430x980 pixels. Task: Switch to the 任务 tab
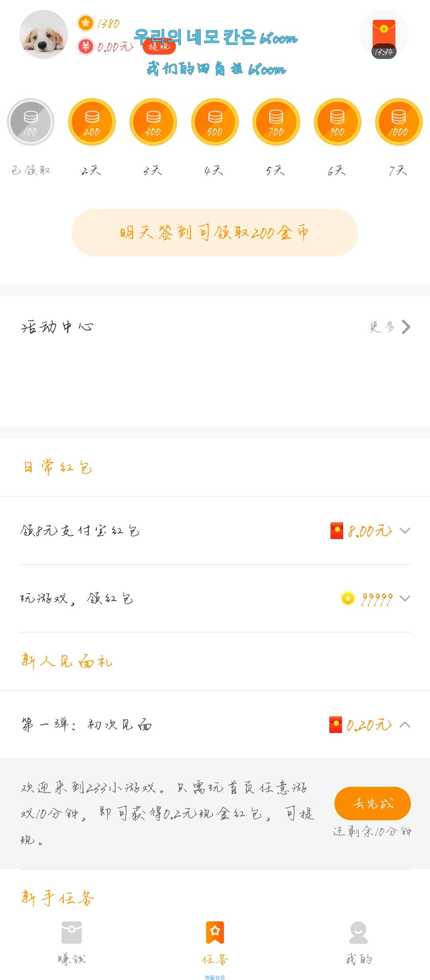click(215, 943)
